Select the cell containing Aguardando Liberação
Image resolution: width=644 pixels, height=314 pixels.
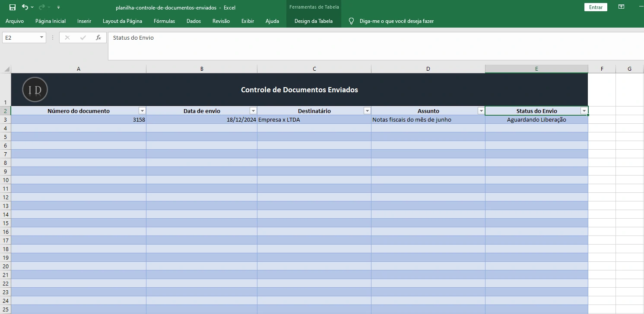coord(536,119)
